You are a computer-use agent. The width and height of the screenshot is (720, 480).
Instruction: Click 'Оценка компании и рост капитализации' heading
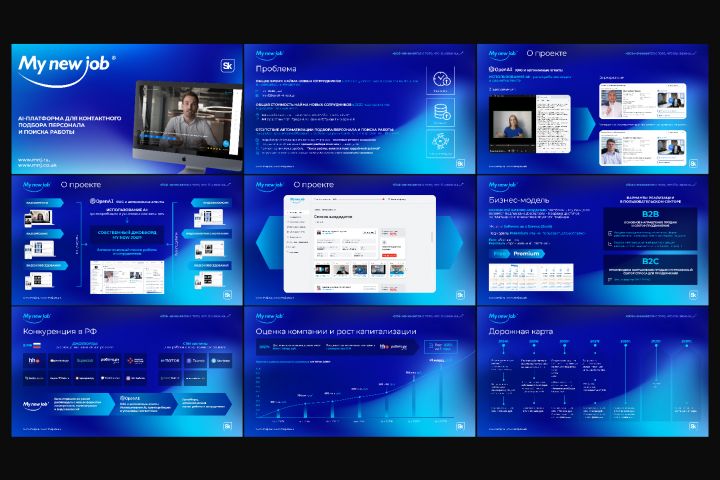coord(336,331)
